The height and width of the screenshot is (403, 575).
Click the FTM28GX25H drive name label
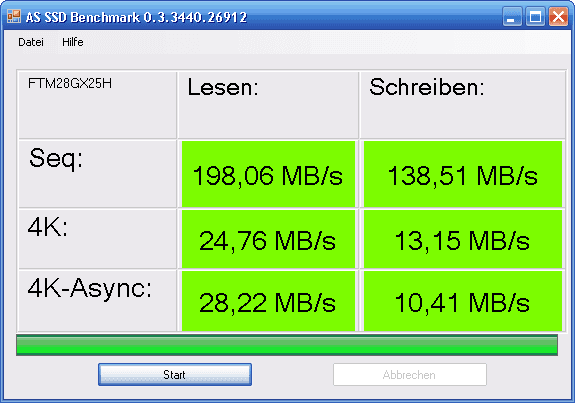coord(70,84)
